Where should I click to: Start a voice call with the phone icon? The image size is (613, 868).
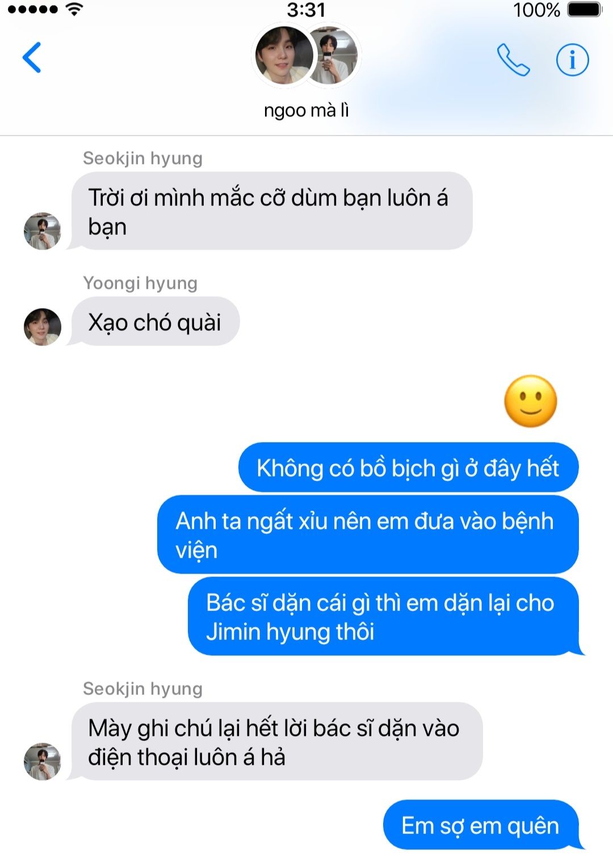pyautogui.click(x=513, y=60)
